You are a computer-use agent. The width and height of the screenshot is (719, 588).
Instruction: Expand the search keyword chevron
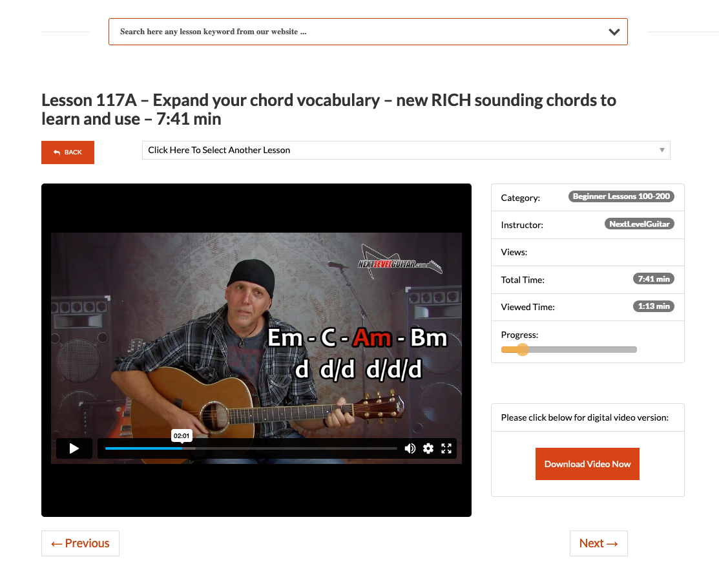click(614, 32)
